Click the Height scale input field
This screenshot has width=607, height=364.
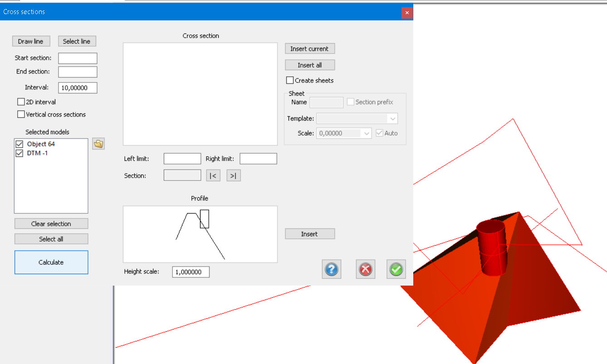pos(191,272)
